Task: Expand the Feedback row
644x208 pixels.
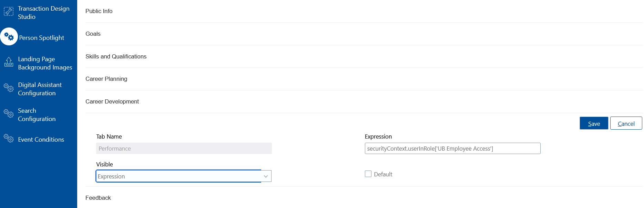Action: 364,198
